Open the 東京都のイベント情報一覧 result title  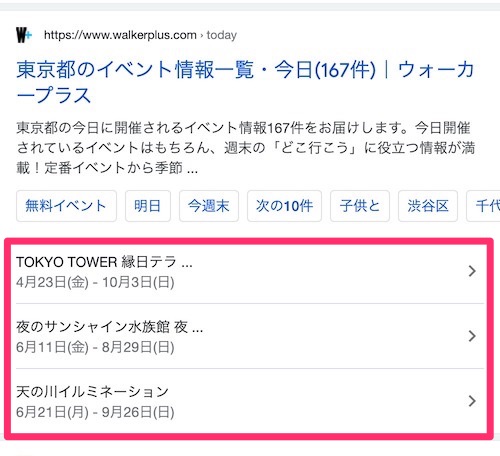[x=245, y=82]
